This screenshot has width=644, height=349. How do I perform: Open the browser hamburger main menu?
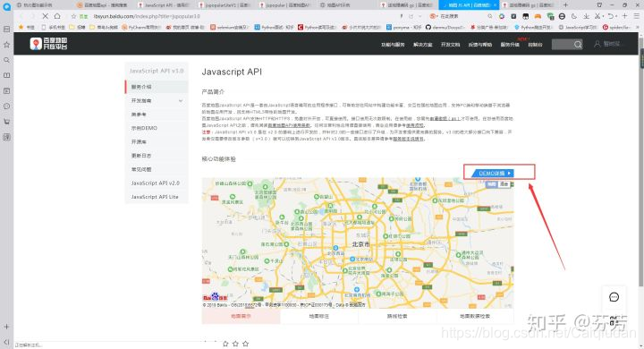[x=637, y=16]
